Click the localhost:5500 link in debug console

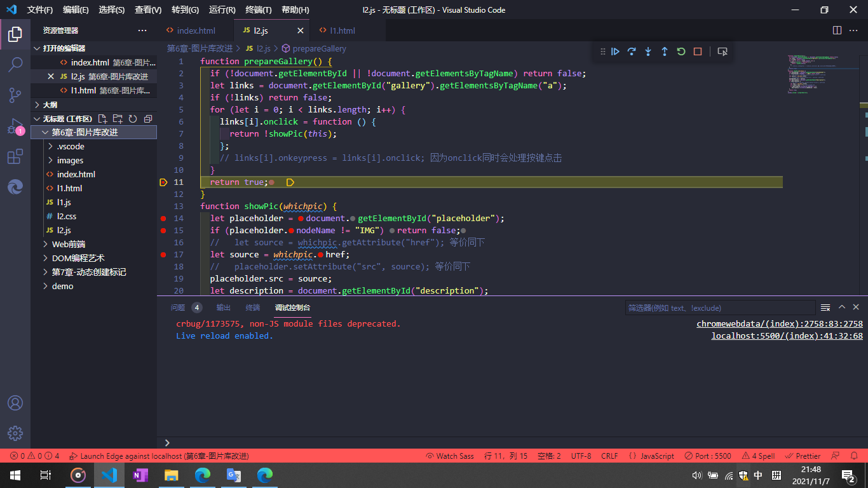click(788, 335)
